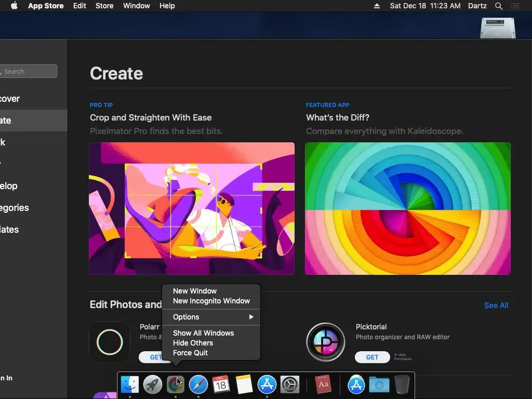
Task: Open the Window menu
Action: click(x=137, y=6)
